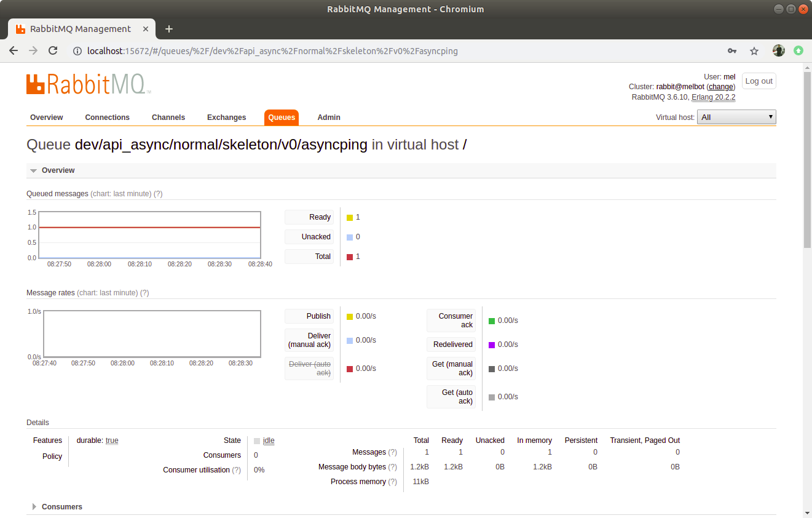Image resolution: width=812 pixels, height=518 pixels.
Task: Switch to the Channels tab
Action: [x=168, y=118]
